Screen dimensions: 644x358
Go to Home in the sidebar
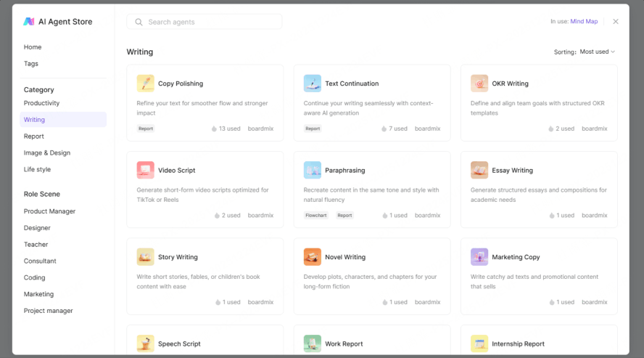[x=33, y=47]
